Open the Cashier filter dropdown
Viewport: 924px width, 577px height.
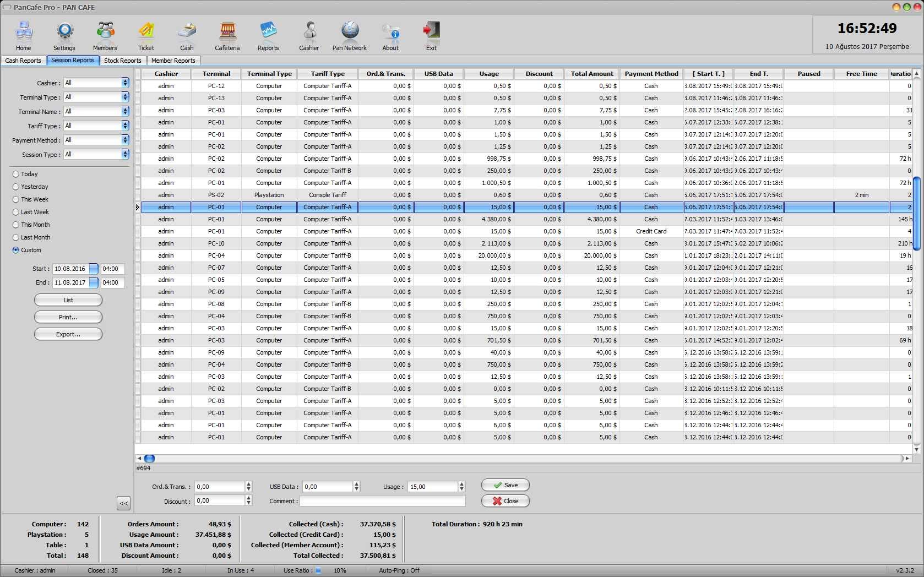125,83
